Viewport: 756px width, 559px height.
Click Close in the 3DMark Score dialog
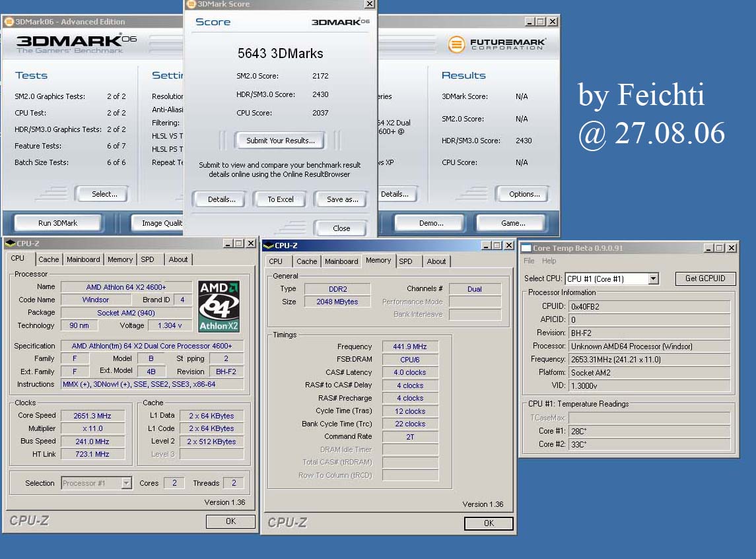coord(341,228)
